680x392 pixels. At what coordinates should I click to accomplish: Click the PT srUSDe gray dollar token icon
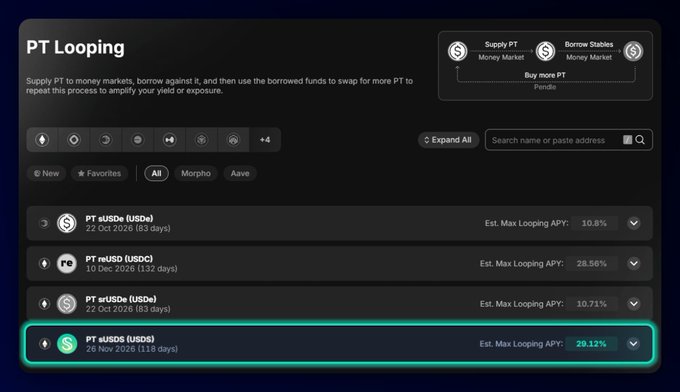click(67, 304)
